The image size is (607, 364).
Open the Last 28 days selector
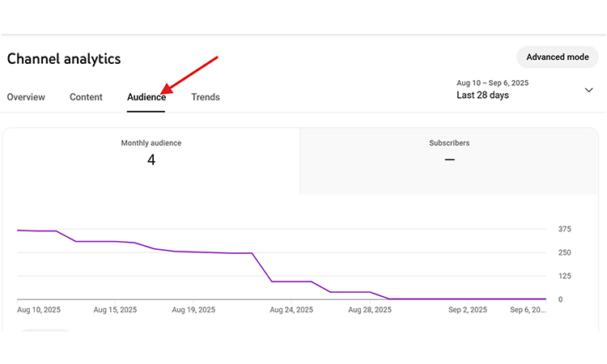[x=524, y=90]
